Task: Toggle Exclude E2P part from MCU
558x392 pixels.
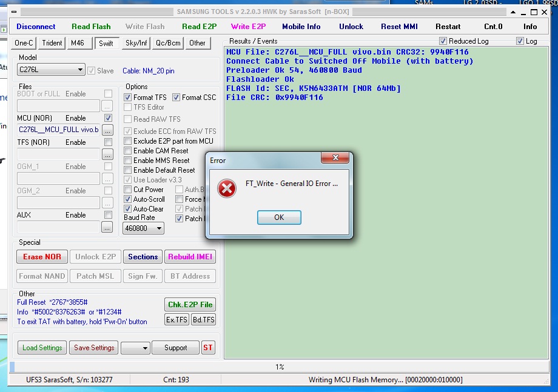Action: pyautogui.click(x=128, y=141)
